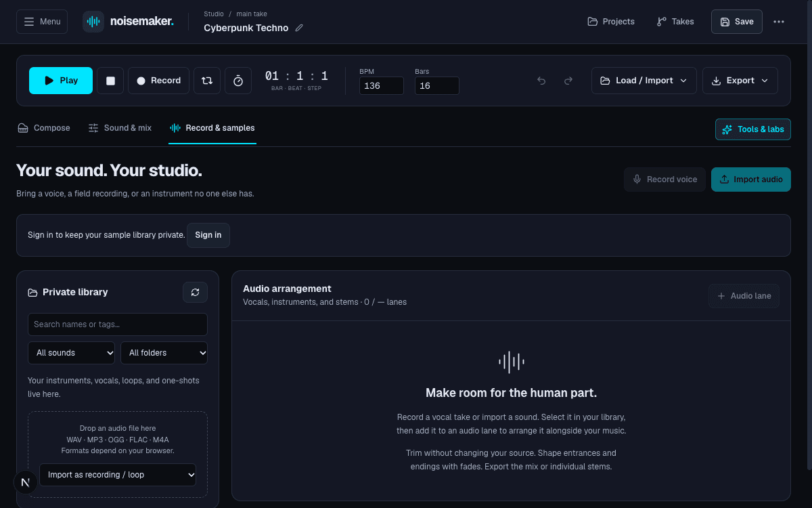The height and width of the screenshot is (508, 812).
Task: Open Tools & labs panel
Action: [753, 129]
